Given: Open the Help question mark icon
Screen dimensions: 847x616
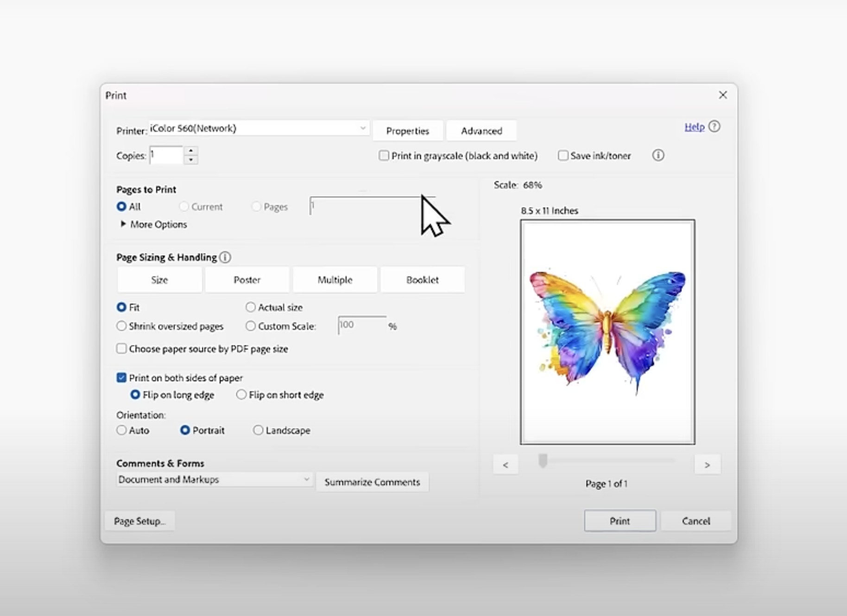Looking at the screenshot, I should click(x=714, y=126).
